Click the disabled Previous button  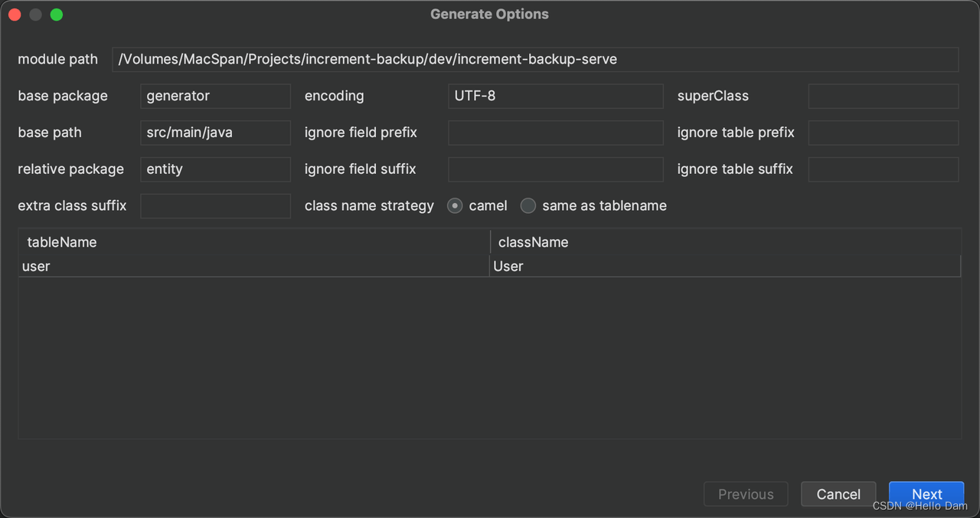[746, 494]
